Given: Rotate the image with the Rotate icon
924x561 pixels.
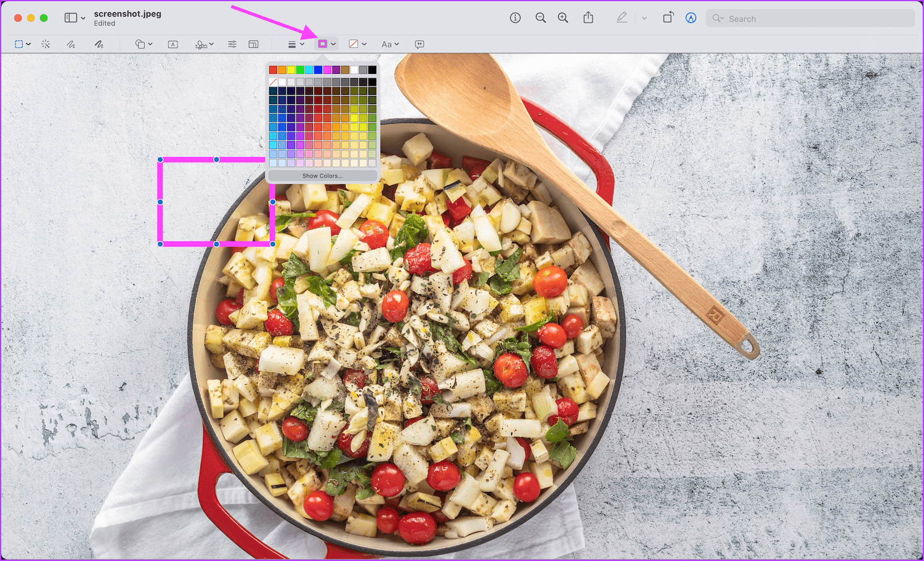Looking at the screenshot, I should (668, 18).
